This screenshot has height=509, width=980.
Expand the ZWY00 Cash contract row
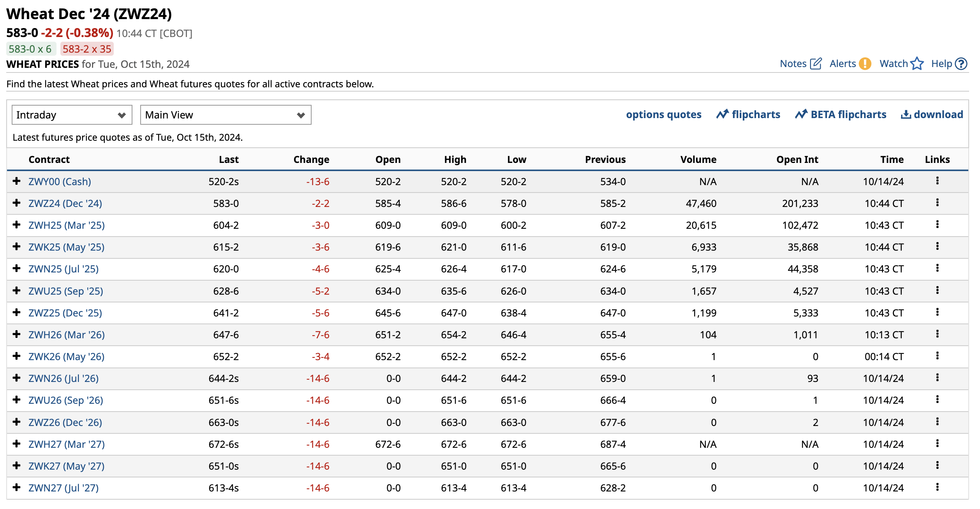click(x=16, y=181)
